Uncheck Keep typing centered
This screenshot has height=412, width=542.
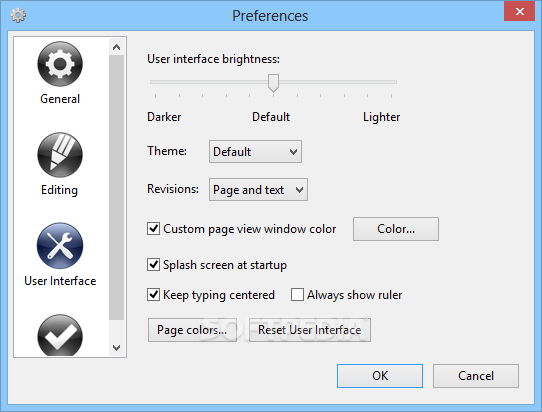pyautogui.click(x=153, y=295)
